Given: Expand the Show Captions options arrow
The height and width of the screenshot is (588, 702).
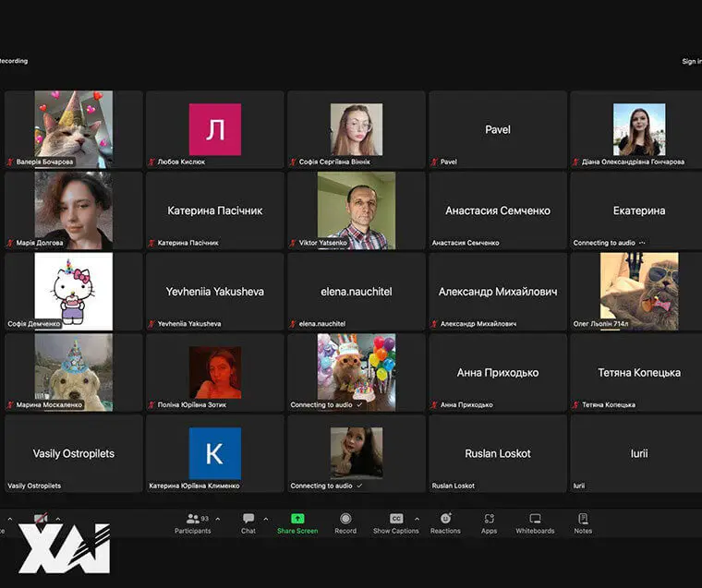Looking at the screenshot, I should 417,519.
